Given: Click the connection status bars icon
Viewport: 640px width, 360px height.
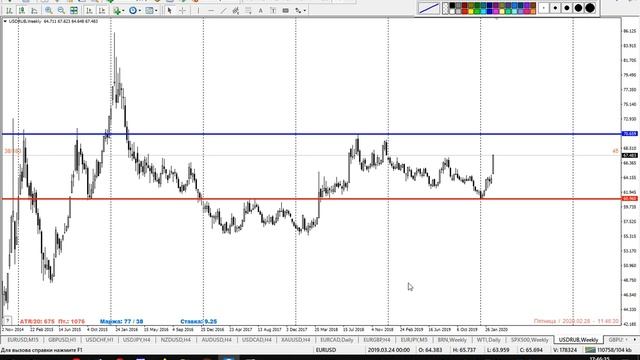Looking at the screenshot, I should pos(590,350).
